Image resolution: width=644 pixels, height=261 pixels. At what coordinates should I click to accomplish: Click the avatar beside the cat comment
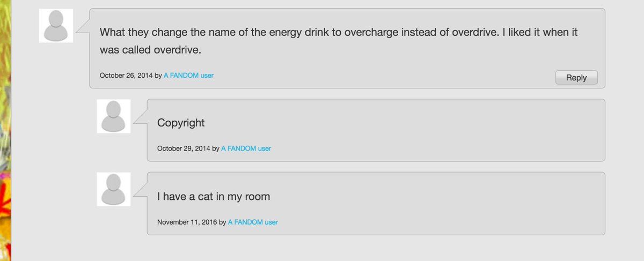tap(113, 189)
